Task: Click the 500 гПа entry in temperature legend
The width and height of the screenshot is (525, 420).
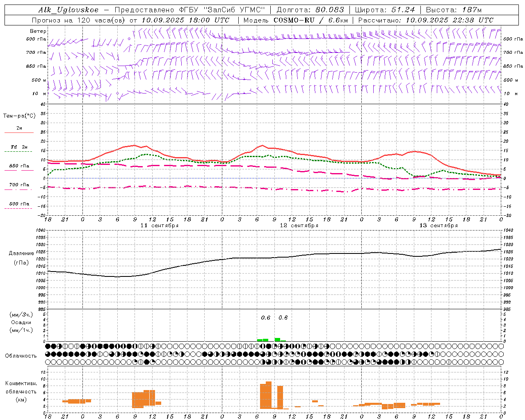Action: [19, 204]
